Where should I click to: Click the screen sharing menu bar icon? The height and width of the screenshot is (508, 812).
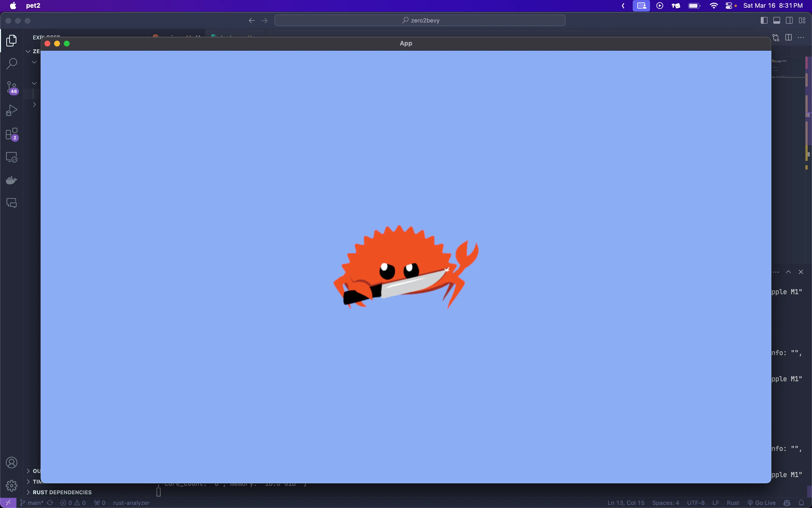pyautogui.click(x=641, y=6)
